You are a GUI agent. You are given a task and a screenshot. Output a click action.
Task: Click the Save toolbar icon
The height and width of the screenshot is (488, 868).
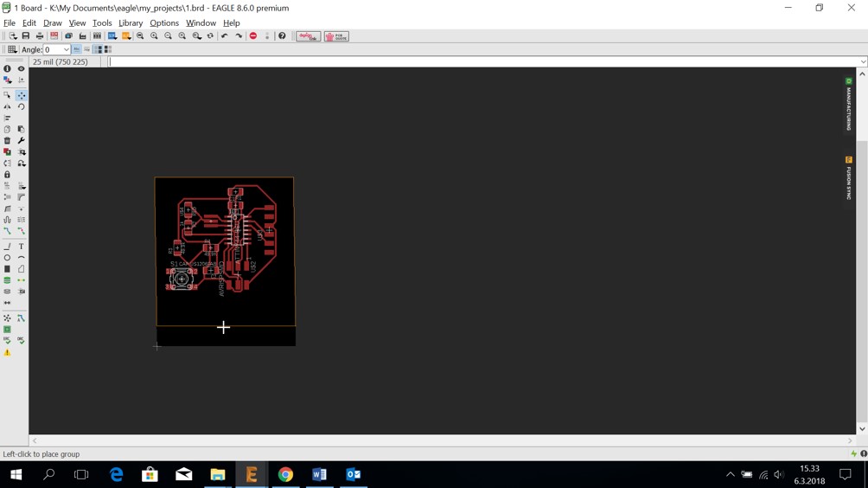pos(25,36)
